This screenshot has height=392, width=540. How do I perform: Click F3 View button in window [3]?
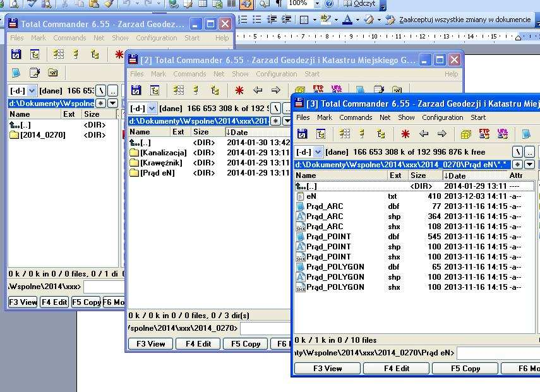[x=328, y=368]
